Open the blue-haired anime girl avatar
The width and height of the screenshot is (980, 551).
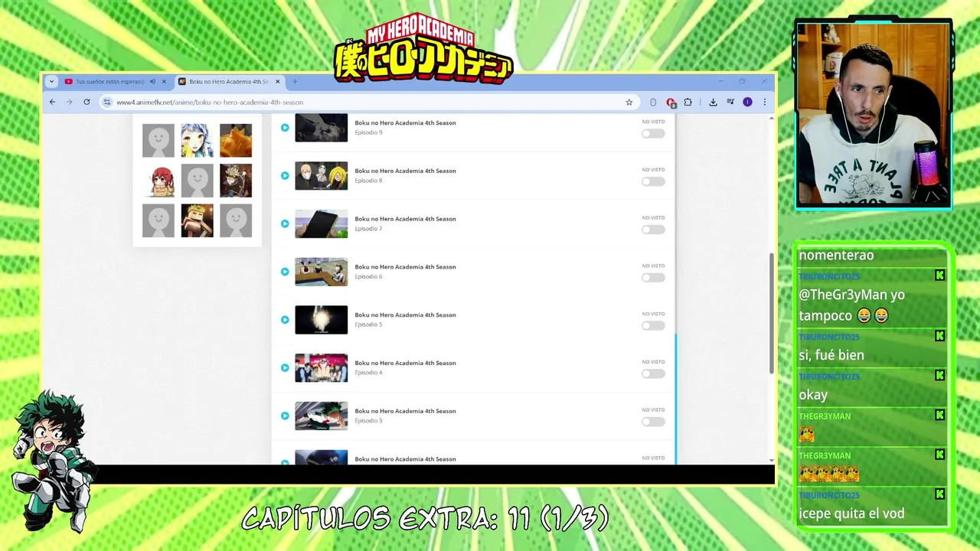(197, 141)
